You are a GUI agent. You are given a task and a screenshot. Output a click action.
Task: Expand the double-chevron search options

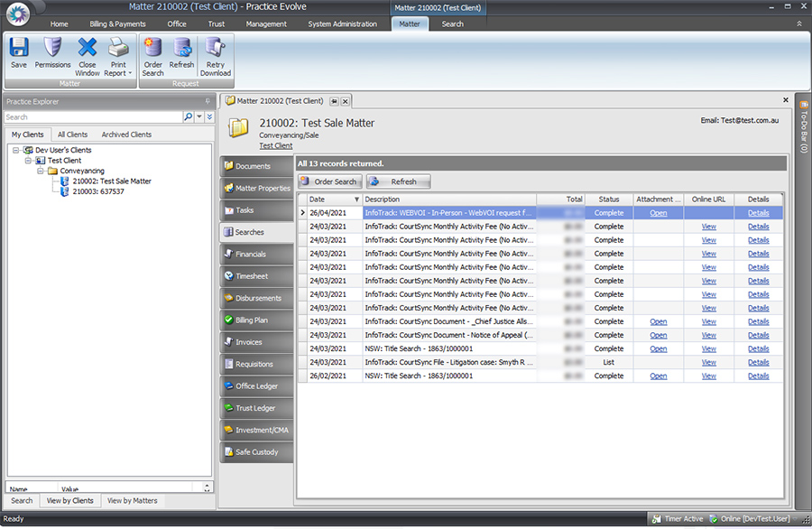(209, 117)
